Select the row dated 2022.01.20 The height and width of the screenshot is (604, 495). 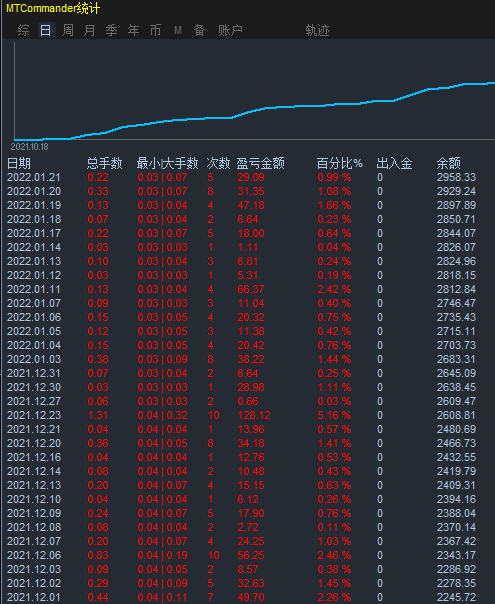(242, 191)
